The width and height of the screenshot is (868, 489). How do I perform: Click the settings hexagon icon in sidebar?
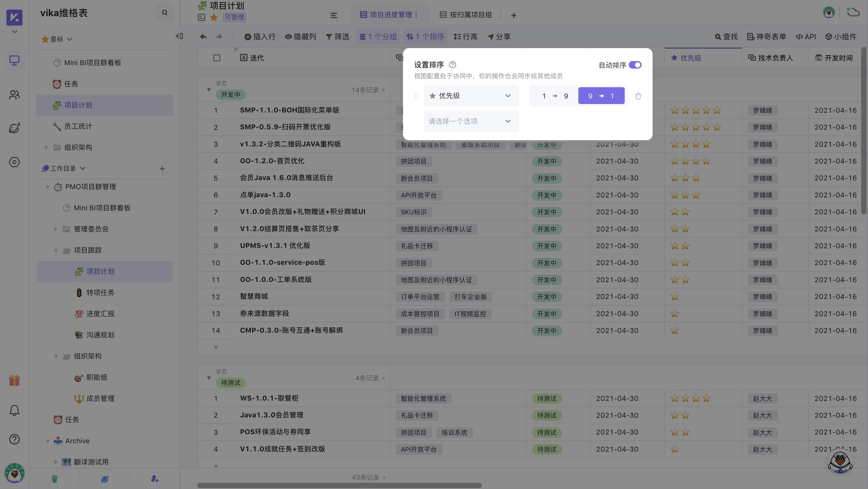click(x=14, y=162)
